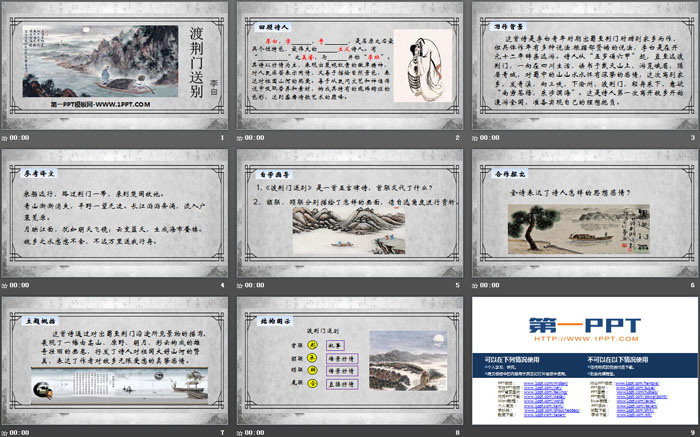The height and width of the screenshot is (437, 700).
Task: Select the 写作背景 slide thumbnail
Action: point(585,66)
